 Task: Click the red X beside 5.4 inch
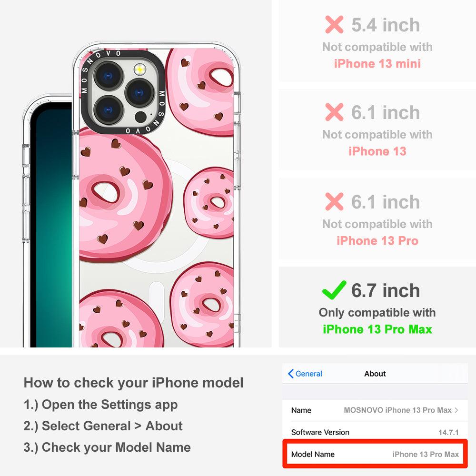tap(334, 25)
